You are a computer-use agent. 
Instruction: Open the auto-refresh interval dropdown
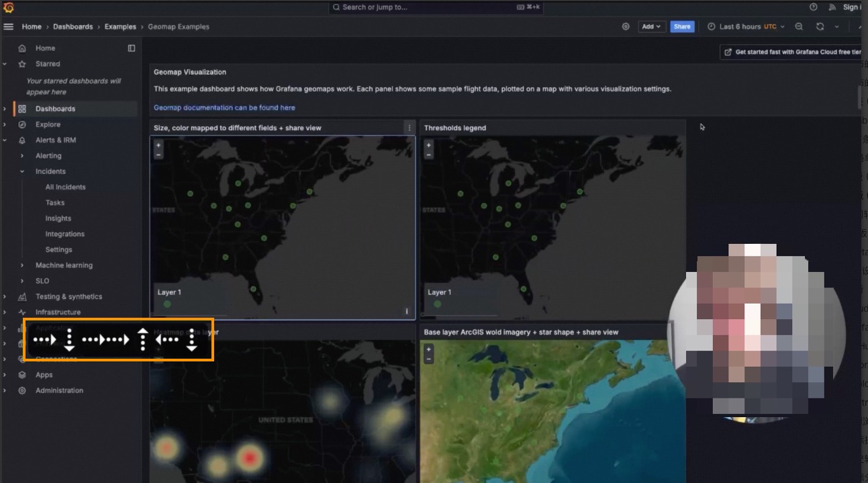click(836, 27)
